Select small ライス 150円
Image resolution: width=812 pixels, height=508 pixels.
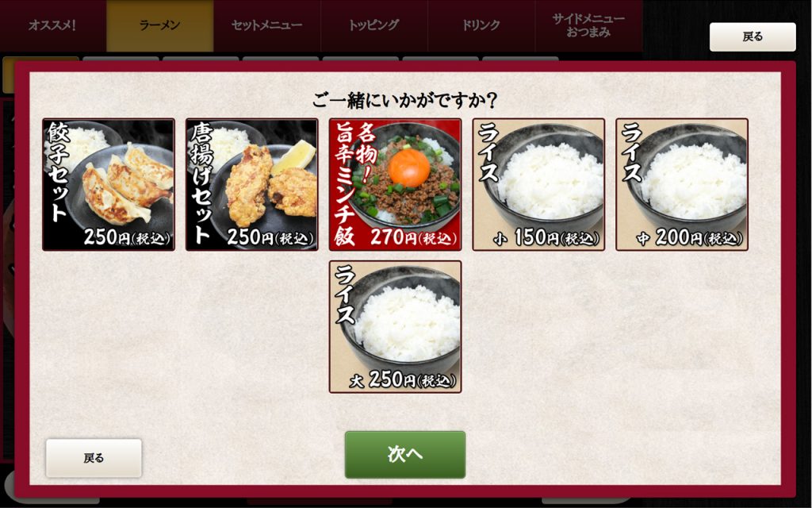coord(538,184)
